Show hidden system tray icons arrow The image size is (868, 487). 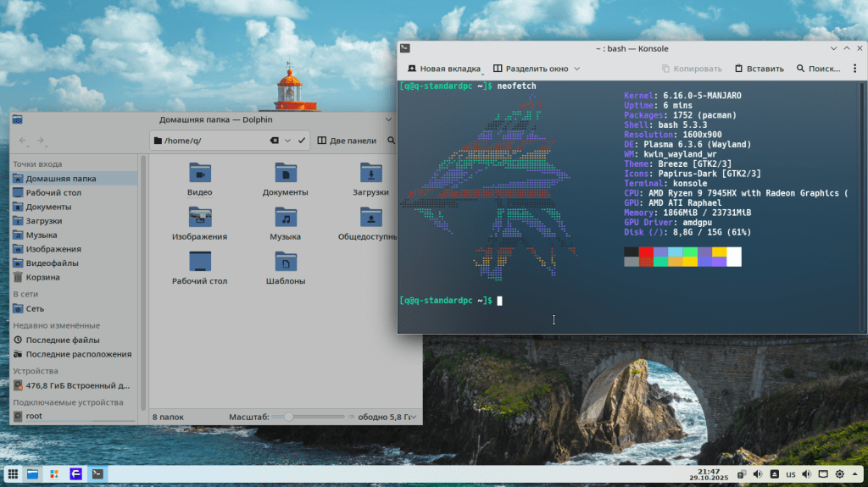coord(856,473)
